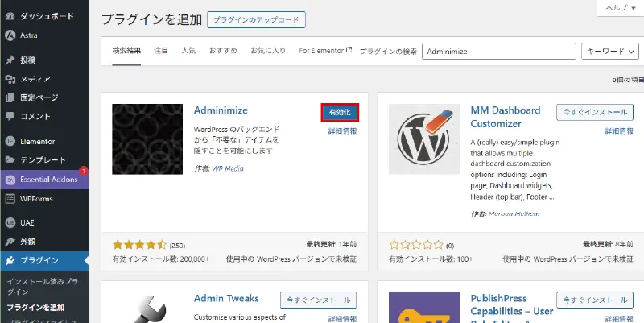Click the Astra logo icon

click(x=10, y=35)
